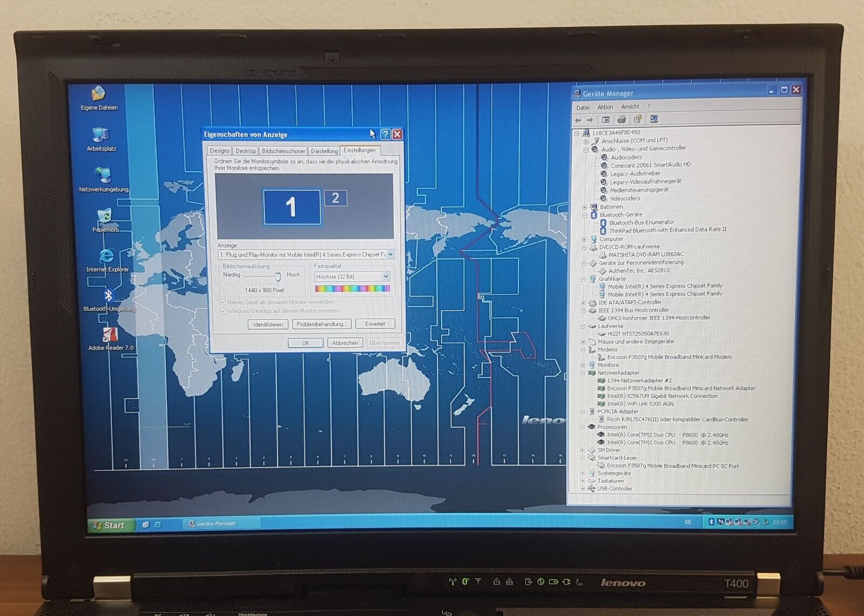Switch to the Darstellung tab
The height and width of the screenshot is (616, 864).
324,151
